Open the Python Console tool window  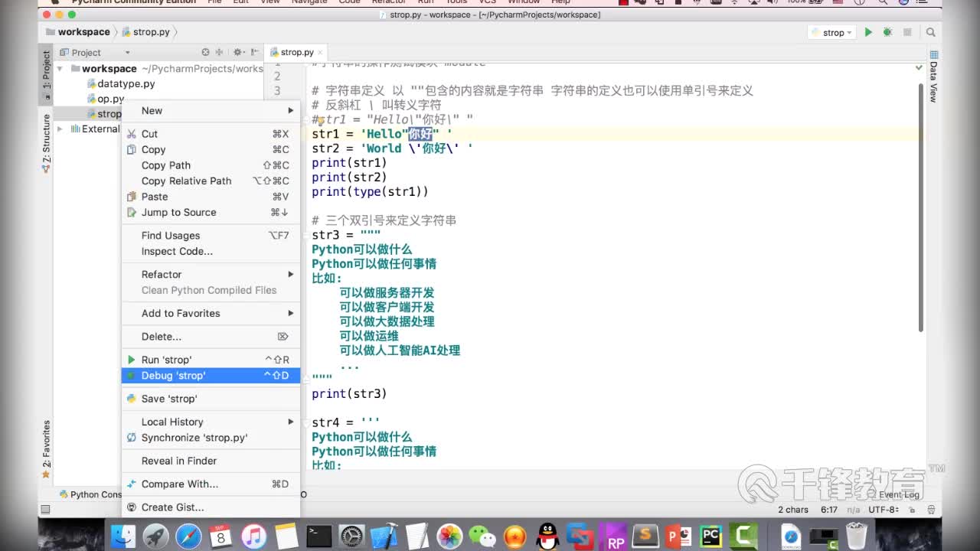tap(92, 494)
